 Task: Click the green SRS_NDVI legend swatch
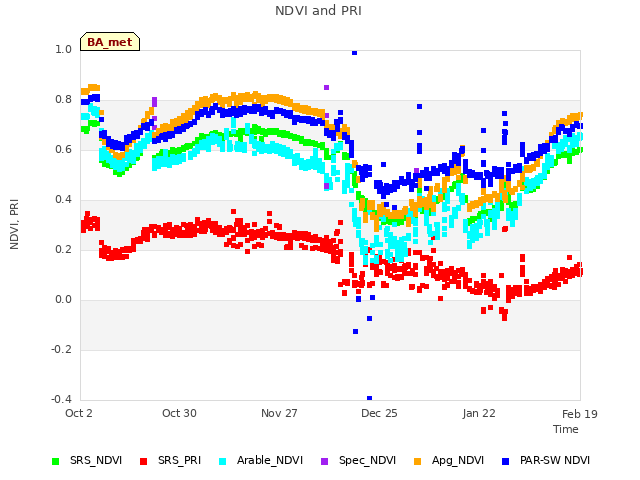point(56,461)
